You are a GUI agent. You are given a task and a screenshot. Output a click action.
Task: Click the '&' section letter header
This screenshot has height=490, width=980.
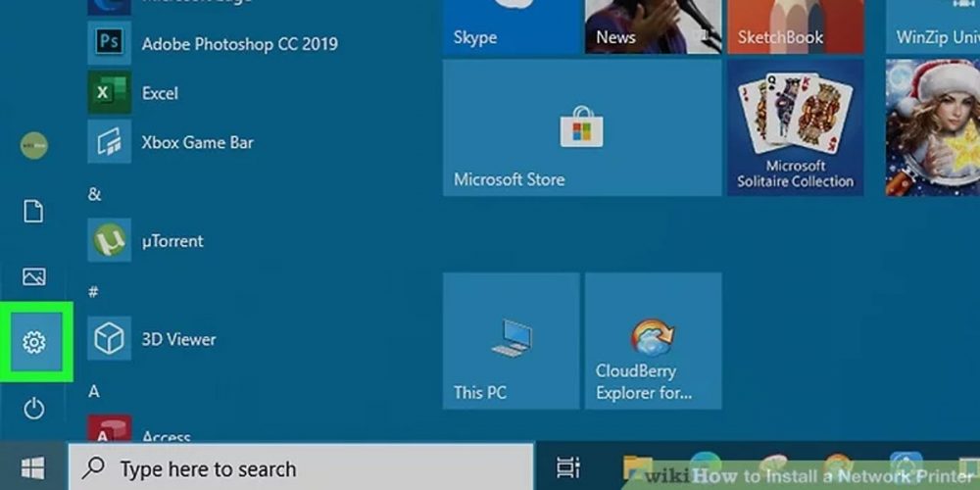pyautogui.click(x=95, y=194)
